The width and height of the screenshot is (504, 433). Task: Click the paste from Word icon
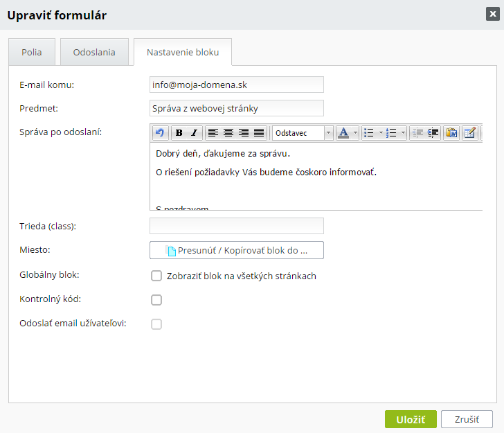451,133
